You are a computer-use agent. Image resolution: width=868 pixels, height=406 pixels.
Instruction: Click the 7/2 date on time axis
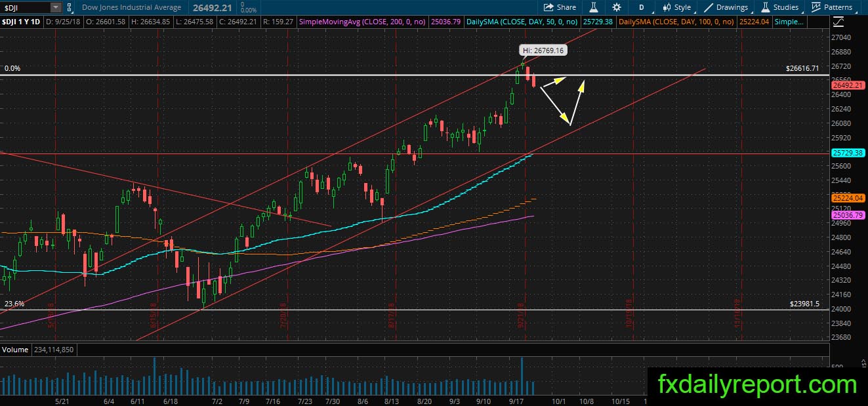(x=217, y=401)
